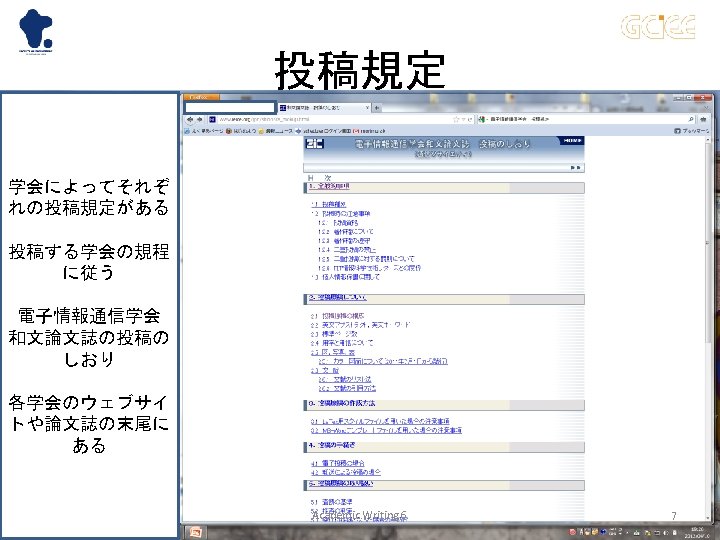Click the new tab plus button
The image size is (720, 540).
377,108
